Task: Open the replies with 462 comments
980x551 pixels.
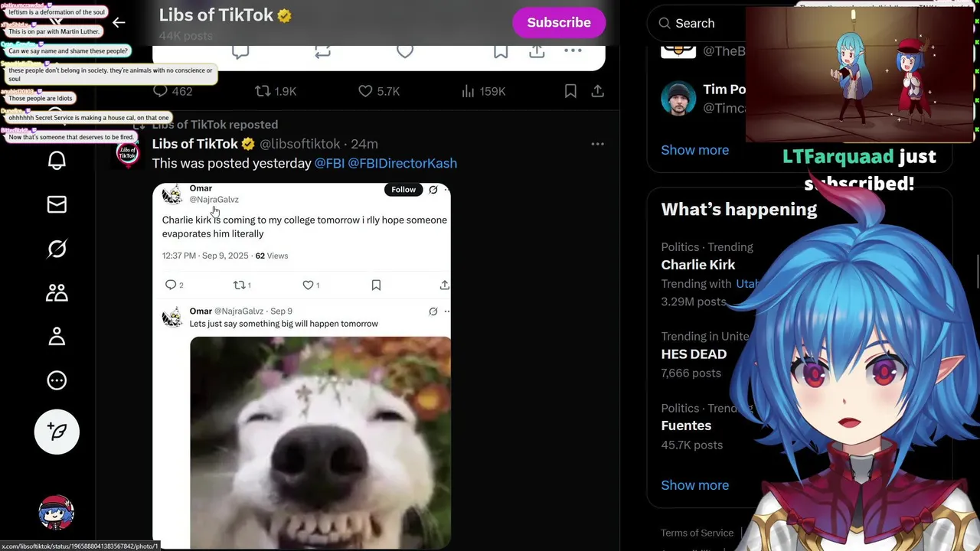Action: [172, 91]
